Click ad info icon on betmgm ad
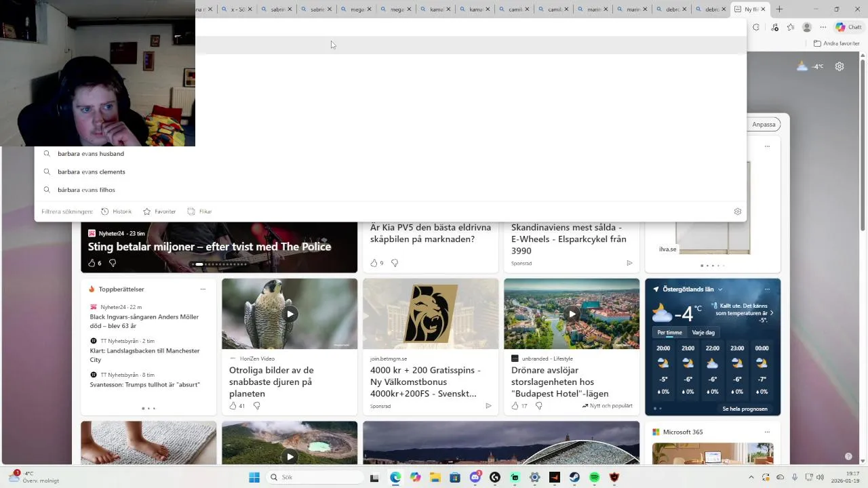The width and height of the screenshot is (868, 488). [488, 406]
